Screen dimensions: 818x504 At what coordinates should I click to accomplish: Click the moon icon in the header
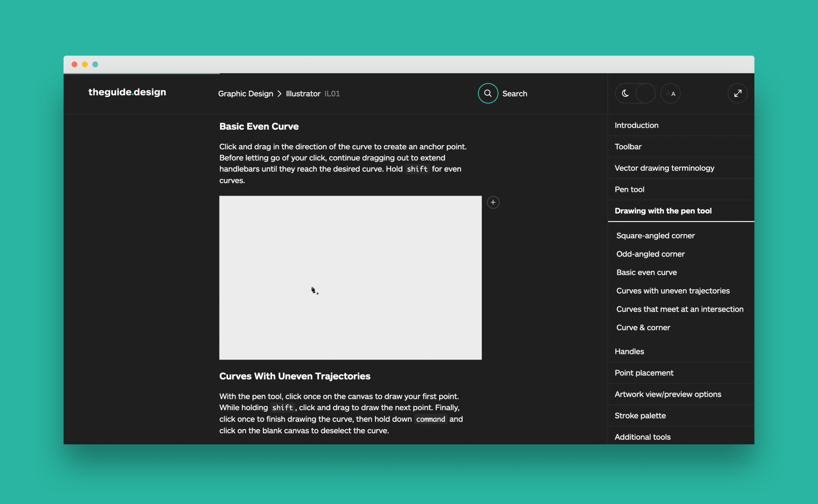(x=625, y=93)
